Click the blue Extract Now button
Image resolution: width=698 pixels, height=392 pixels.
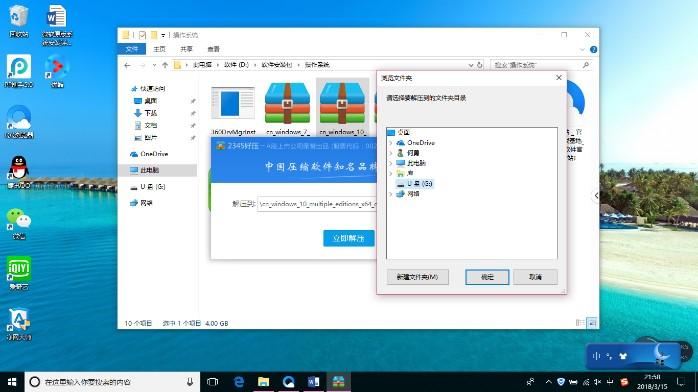click(x=349, y=238)
